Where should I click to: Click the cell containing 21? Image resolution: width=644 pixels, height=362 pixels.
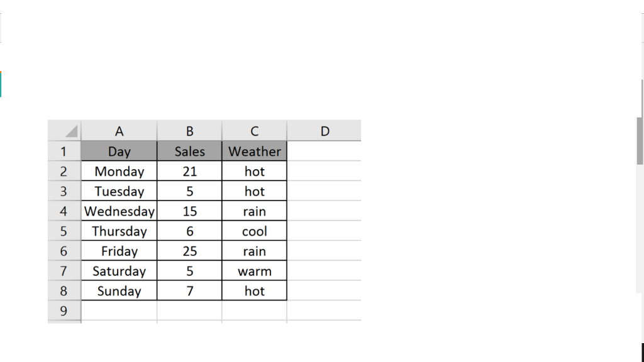point(189,171)
